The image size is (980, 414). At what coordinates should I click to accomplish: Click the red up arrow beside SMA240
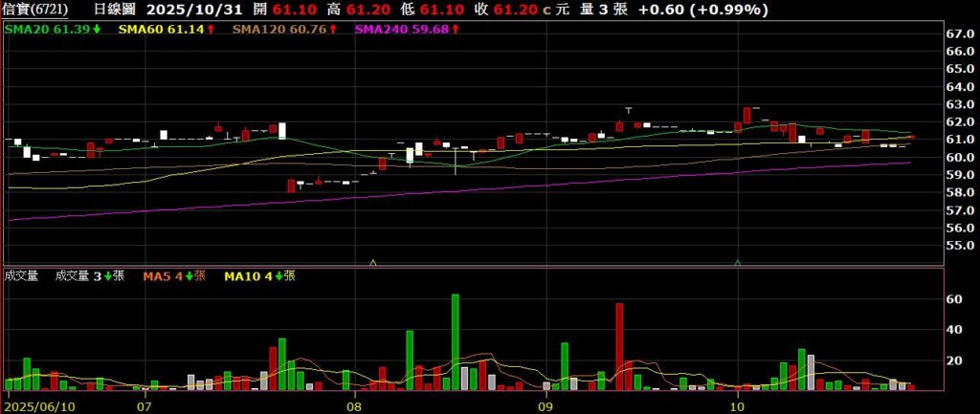pyautogui.click(x=455, y=31)
